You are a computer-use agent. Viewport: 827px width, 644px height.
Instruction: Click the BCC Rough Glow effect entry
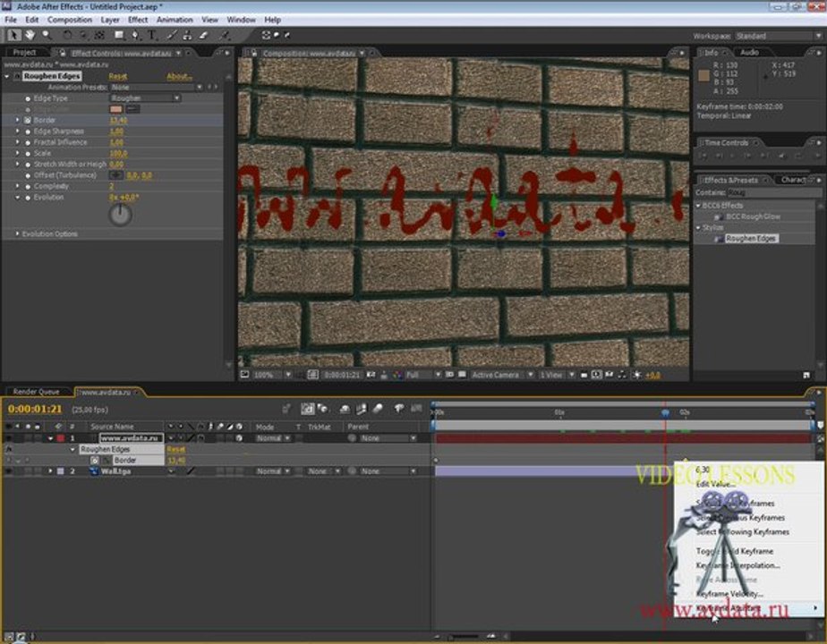pos(753,216)
